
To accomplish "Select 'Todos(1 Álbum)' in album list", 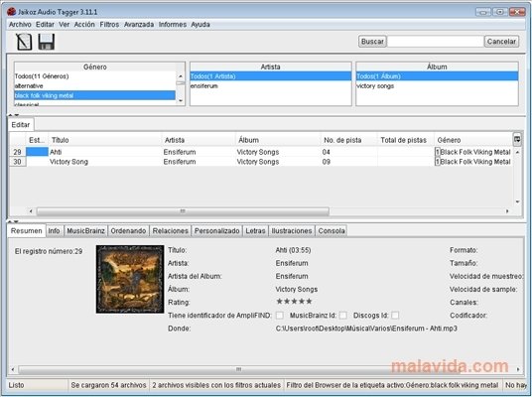I will [437, 76].
